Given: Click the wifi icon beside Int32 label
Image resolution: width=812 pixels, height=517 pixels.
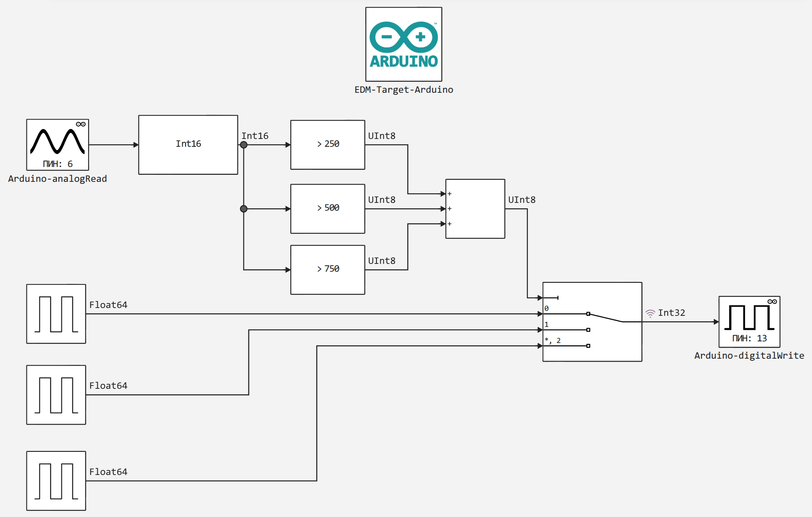Looking at the screenshot, I should point(650,313).
